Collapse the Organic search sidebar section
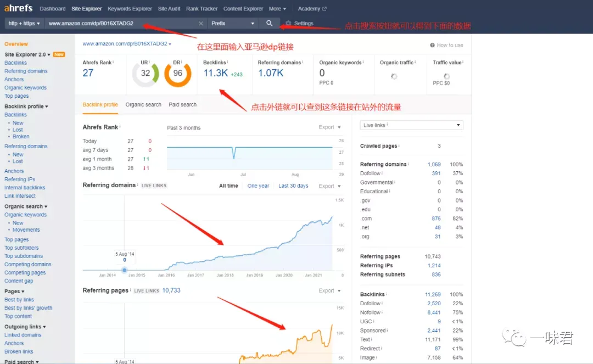Viewport: 593px width, 364px height. point(26,206)
